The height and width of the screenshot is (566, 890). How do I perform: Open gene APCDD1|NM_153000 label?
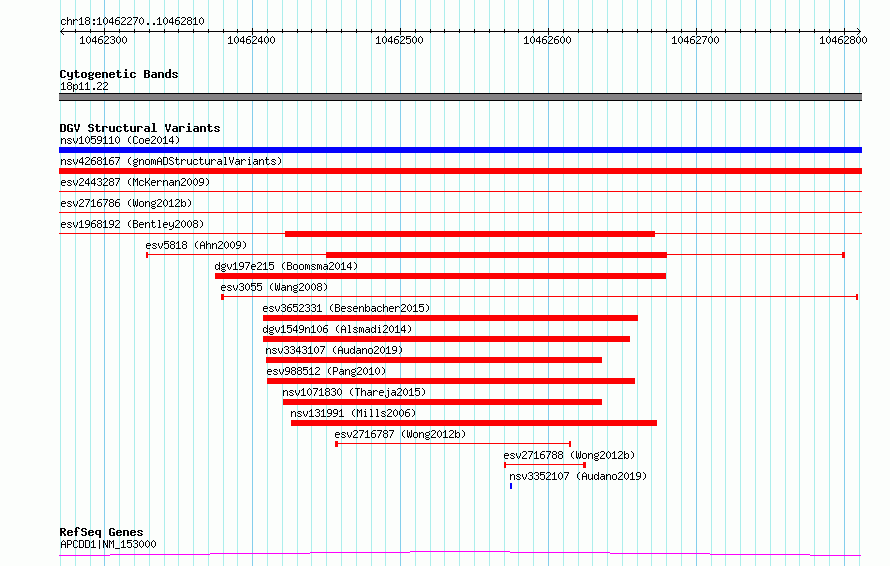click(x=108, y=544)
